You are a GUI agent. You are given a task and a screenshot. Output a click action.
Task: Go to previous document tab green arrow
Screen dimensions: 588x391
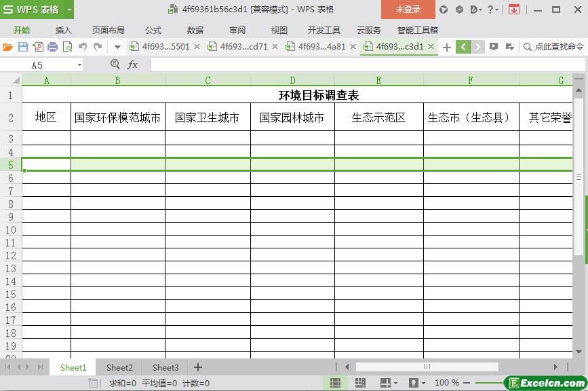coord(463,47)
